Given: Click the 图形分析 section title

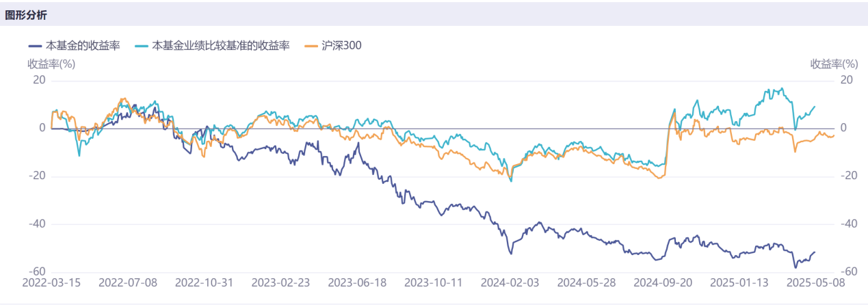Looking at the screenshot, I should (27, 14).
